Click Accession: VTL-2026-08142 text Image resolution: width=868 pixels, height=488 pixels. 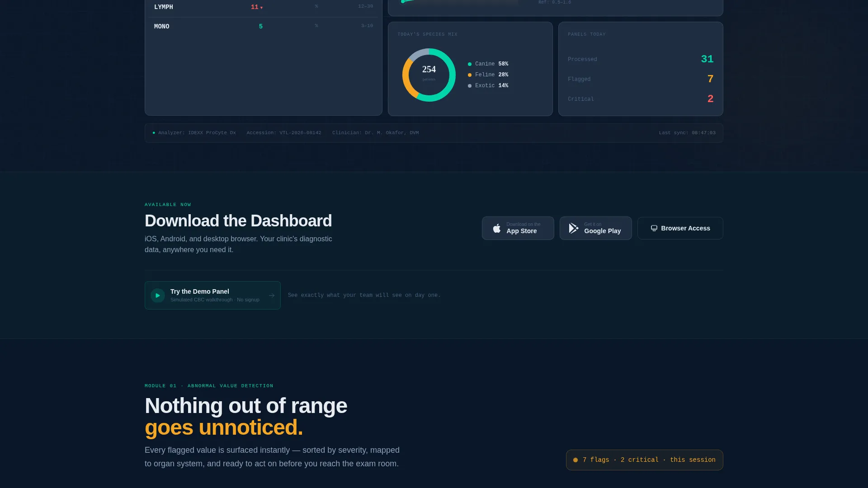[x=284, y=133]
